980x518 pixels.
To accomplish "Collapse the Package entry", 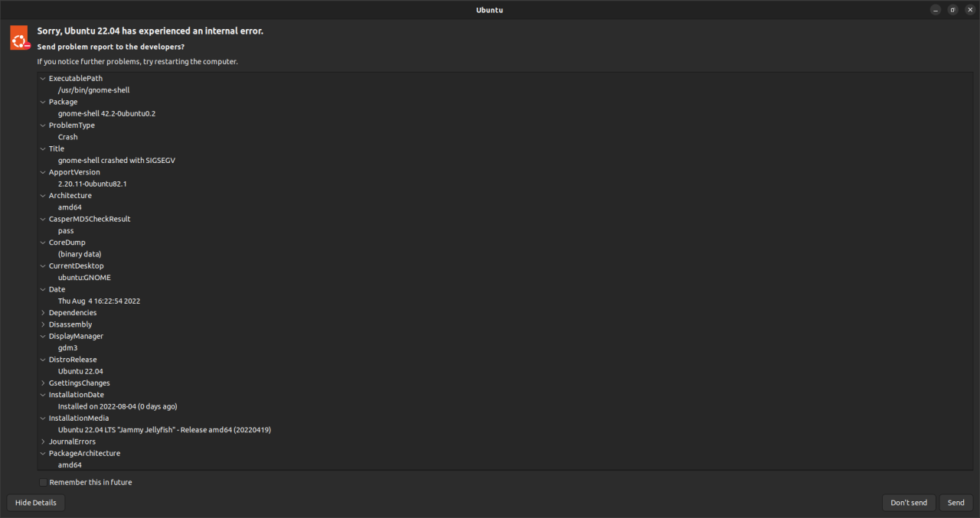I will point(42,102).
